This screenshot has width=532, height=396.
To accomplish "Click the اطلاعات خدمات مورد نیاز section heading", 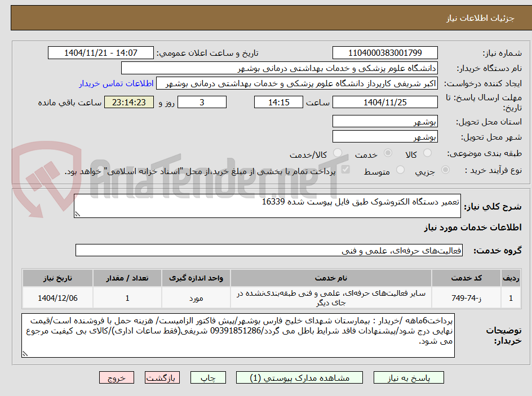I will [473, 228].
